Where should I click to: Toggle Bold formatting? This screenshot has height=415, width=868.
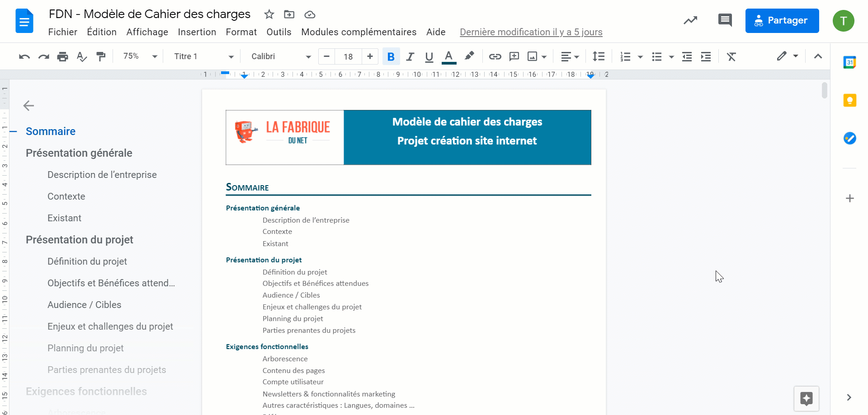(x=391, y=56)
